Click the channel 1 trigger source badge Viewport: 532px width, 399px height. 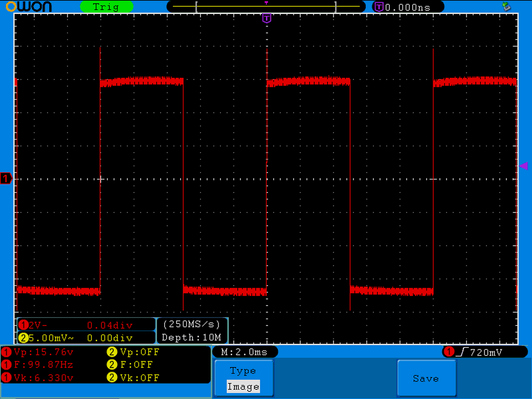pyautogui.click(x=449, y=352)
